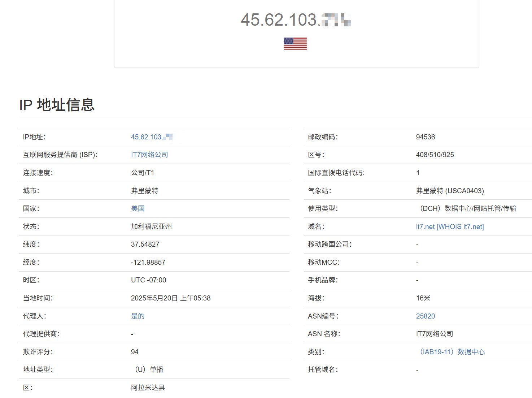Select the area code 408/510/925 value
This screenshot has height=398, width=532.
(x=435, y=155)
